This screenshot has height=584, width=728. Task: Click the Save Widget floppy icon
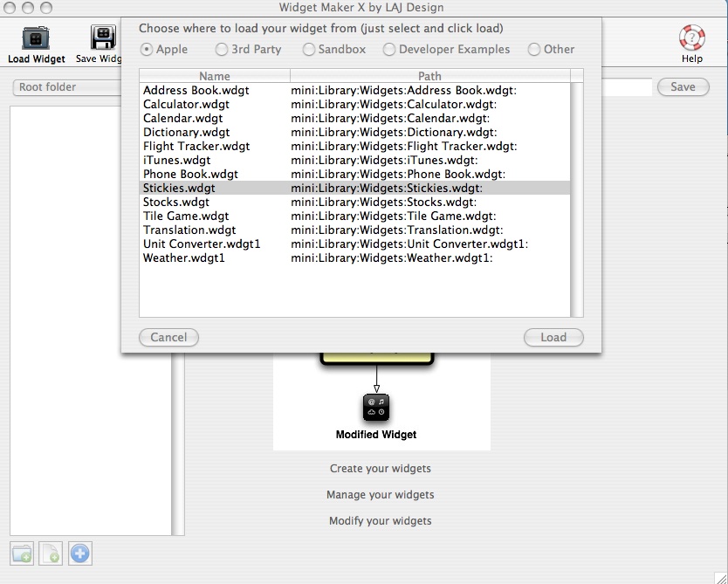tap(103, 38)
